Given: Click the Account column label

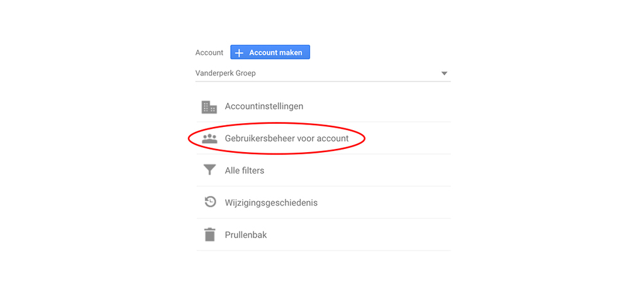Looking at the screenshot, I should (209, 53).
